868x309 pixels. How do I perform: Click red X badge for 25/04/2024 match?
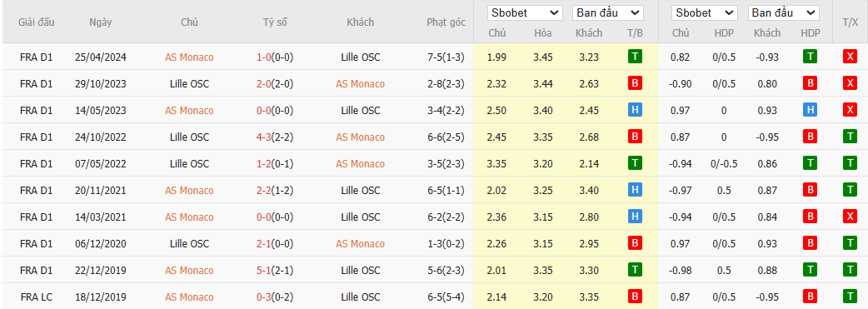tap(850, 57)
